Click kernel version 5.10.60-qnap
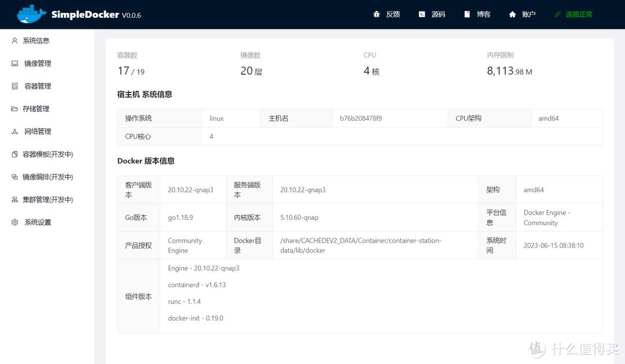625x364 pixels. (x=299, y=218)
